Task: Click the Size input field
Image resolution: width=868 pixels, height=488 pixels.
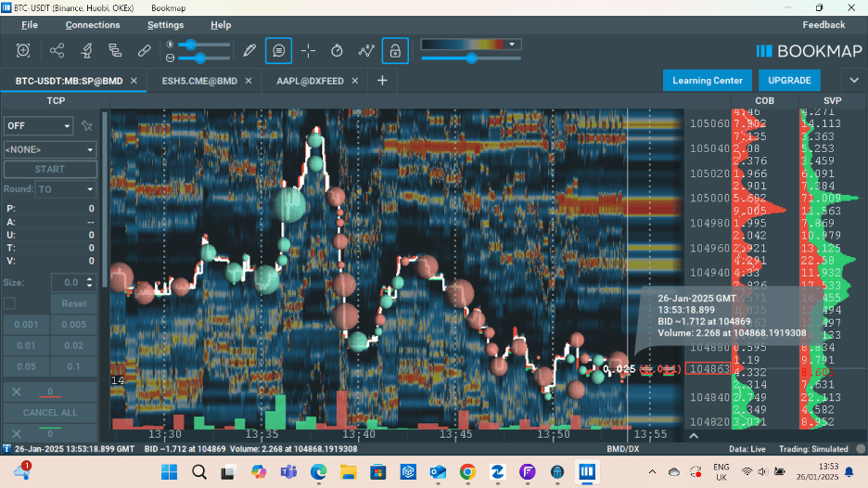Action: pos(68,282)
